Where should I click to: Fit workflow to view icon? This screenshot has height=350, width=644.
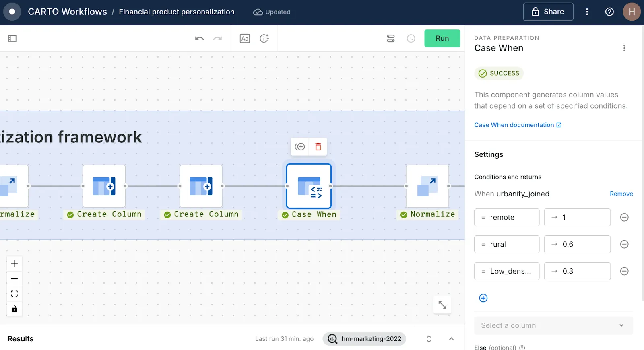click(x=14, y=294)
